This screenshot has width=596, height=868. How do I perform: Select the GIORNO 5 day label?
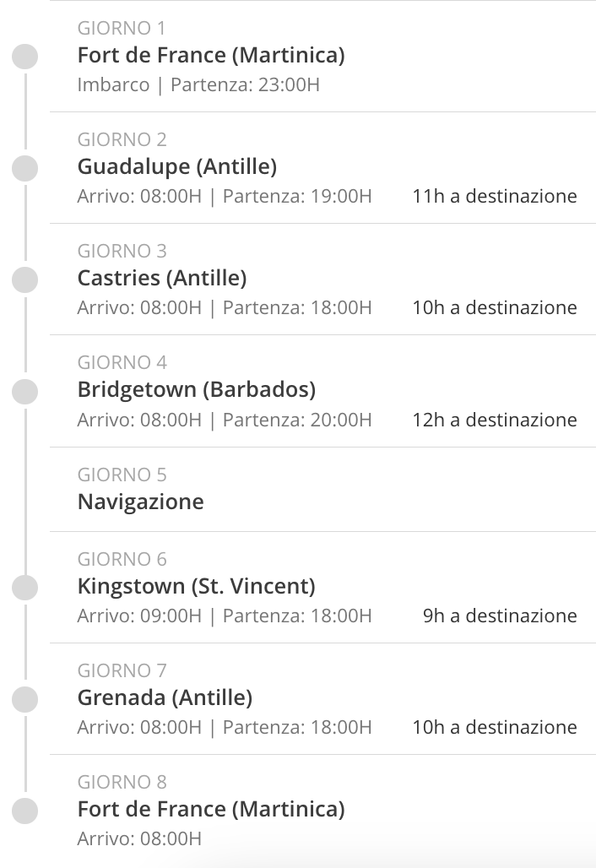pyautogui.click(x=122, y=475)
